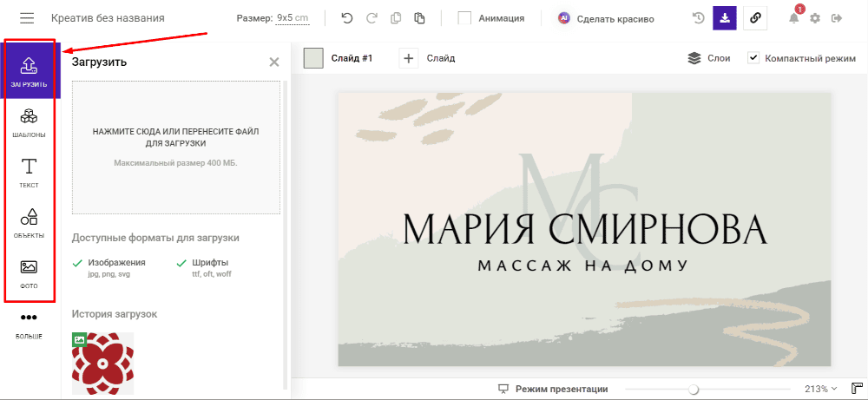
Task: Click the copy icon in top toolbar
Action: pyautogui.click(x=396, y=18)
